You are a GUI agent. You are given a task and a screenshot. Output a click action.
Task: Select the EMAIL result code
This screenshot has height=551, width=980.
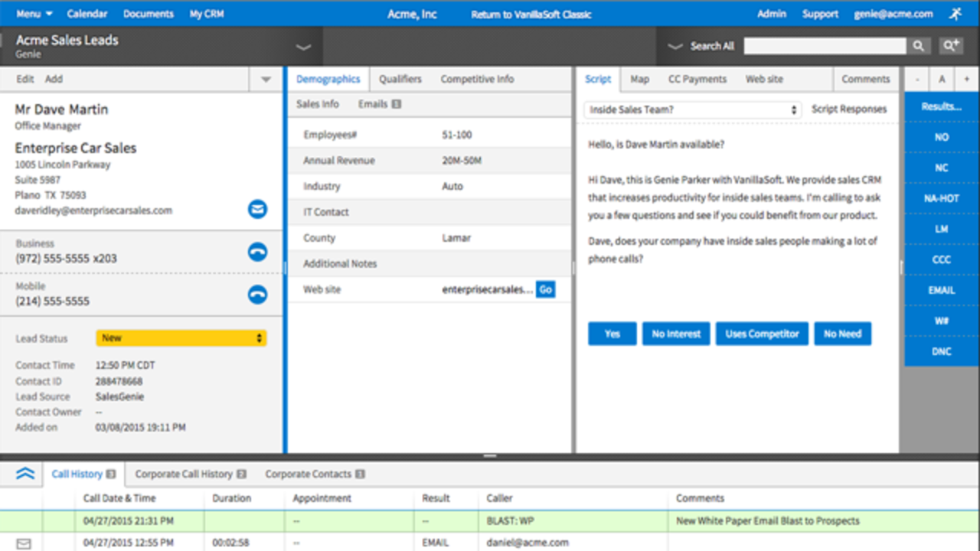(x=942, y=290)
